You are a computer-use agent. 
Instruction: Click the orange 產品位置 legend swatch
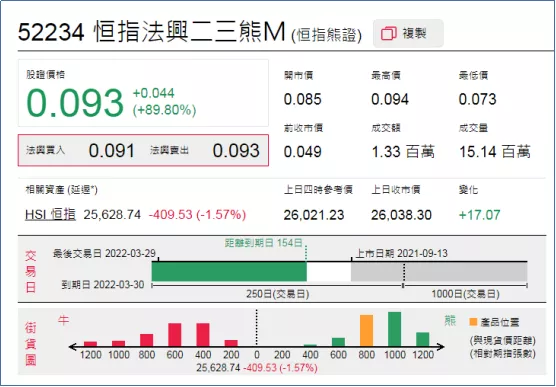473,322
